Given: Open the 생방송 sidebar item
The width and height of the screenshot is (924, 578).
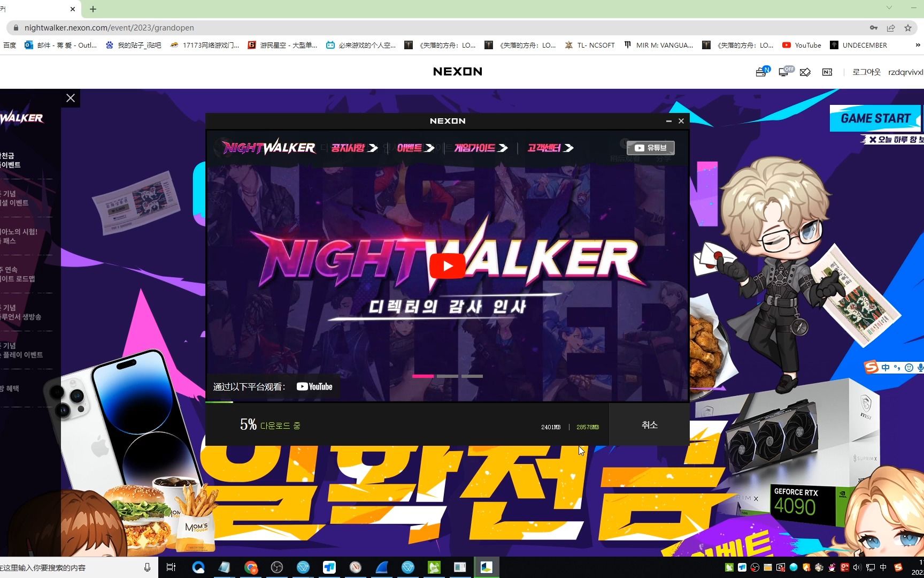Looking at the screenshot, I should point(21,312).
